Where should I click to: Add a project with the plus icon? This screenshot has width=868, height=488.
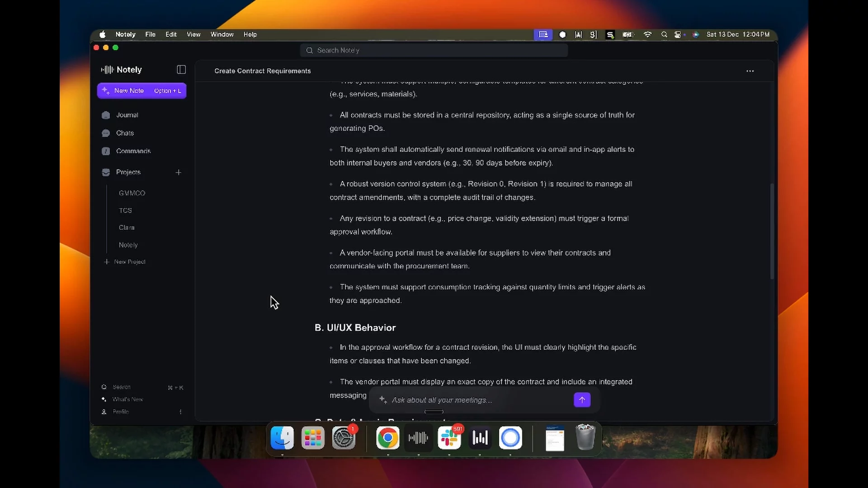click(179, 173)
